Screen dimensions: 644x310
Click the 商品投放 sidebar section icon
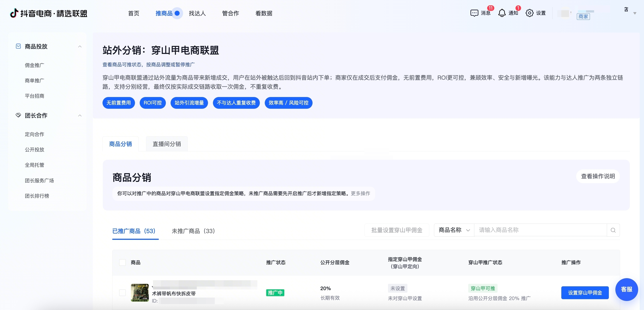(x=18, y=46)
